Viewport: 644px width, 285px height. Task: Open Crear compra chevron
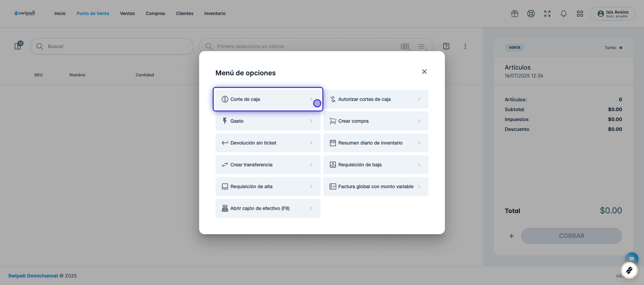(x=419, y=121)
